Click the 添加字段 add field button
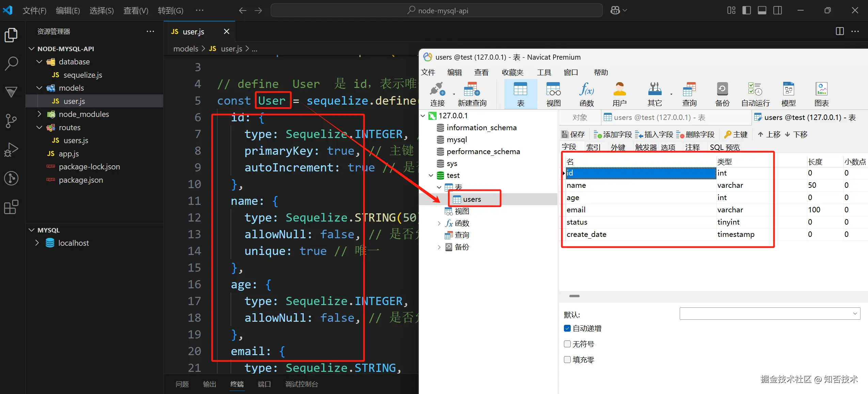Screen dimensions: 868x394 pyautogui.click(x=613, y=135)
